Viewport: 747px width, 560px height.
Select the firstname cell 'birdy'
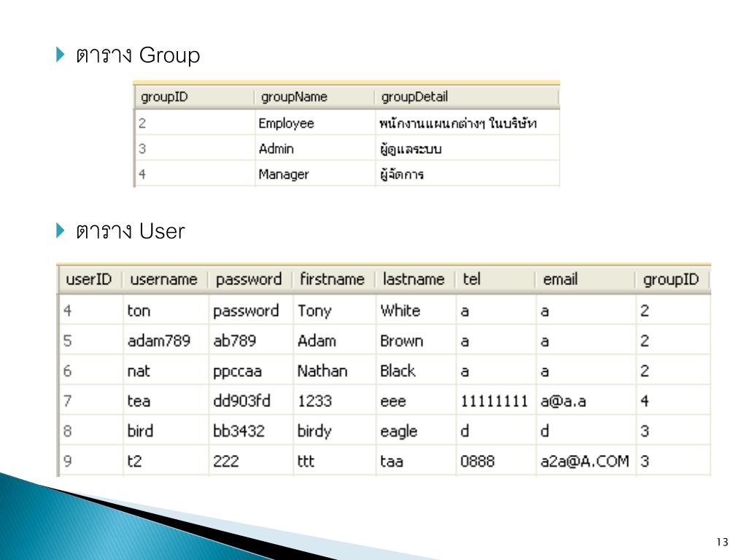point(334,430)
